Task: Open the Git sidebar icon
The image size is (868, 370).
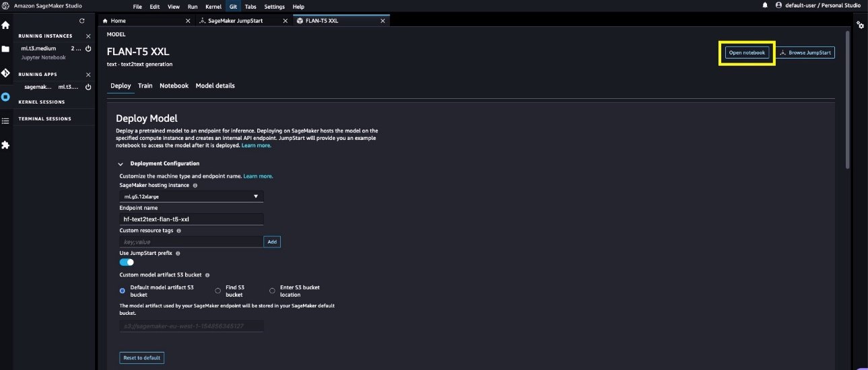Action: 5,73
